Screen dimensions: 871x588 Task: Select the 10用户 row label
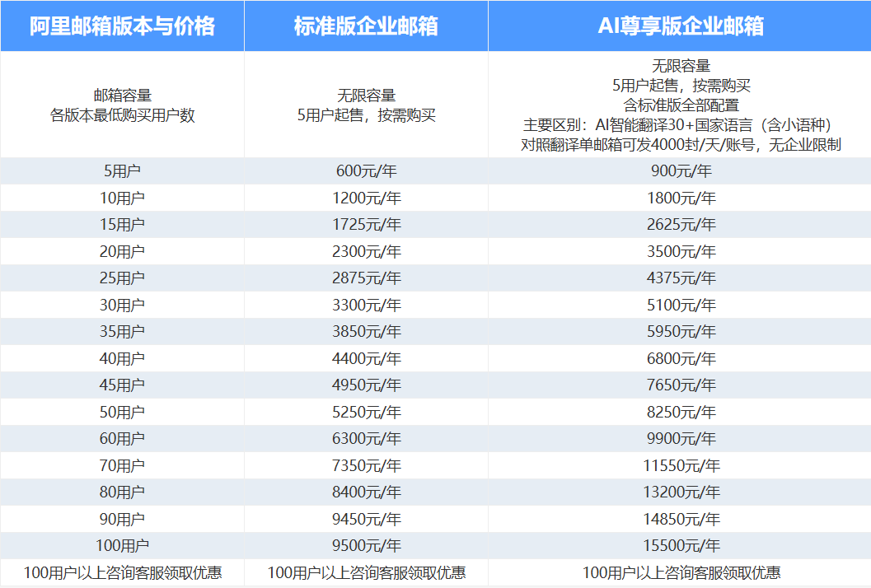tap(122, 198)
